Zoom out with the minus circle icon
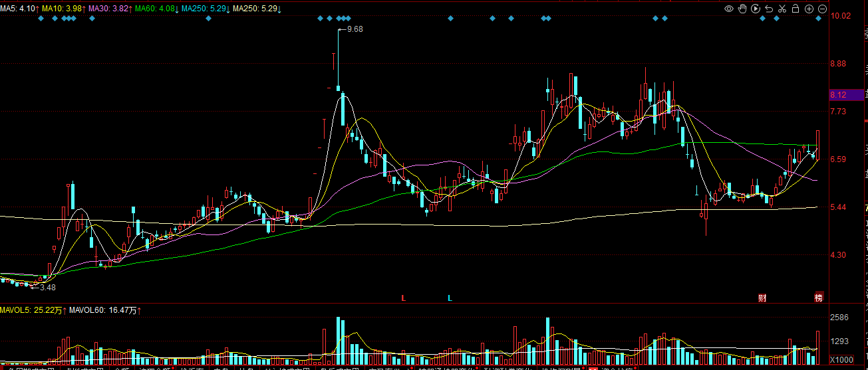The width and height of the screenshot is (868, 370). tap(822, 9)
